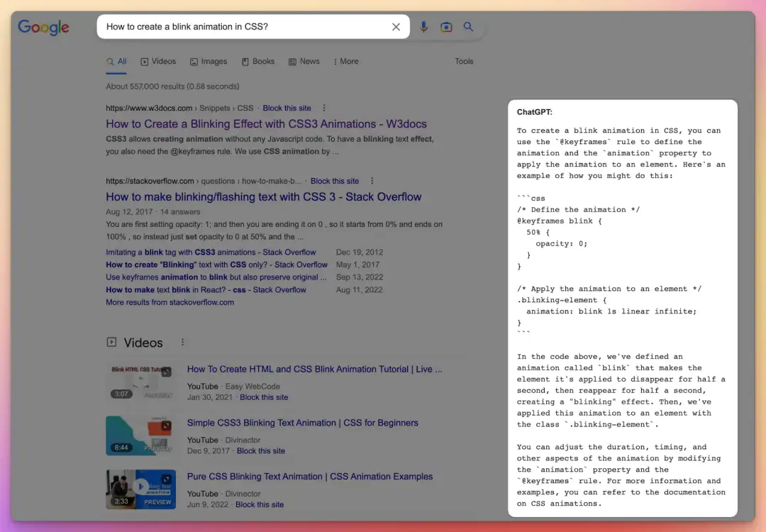Block this site for the Dec 9, 2017 video
Screen dimensions: 766x532
[x=261, y=451]
